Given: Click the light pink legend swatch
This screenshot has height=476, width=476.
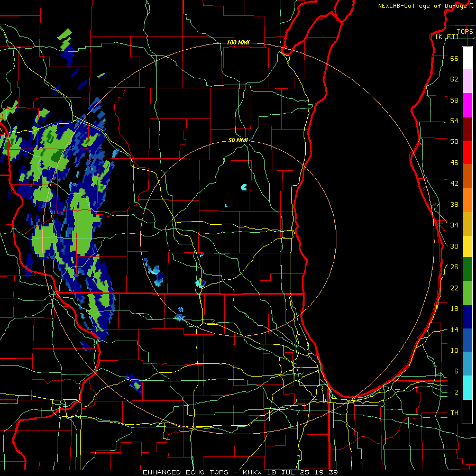Looking at the screenshot, I should coord(467,81).
